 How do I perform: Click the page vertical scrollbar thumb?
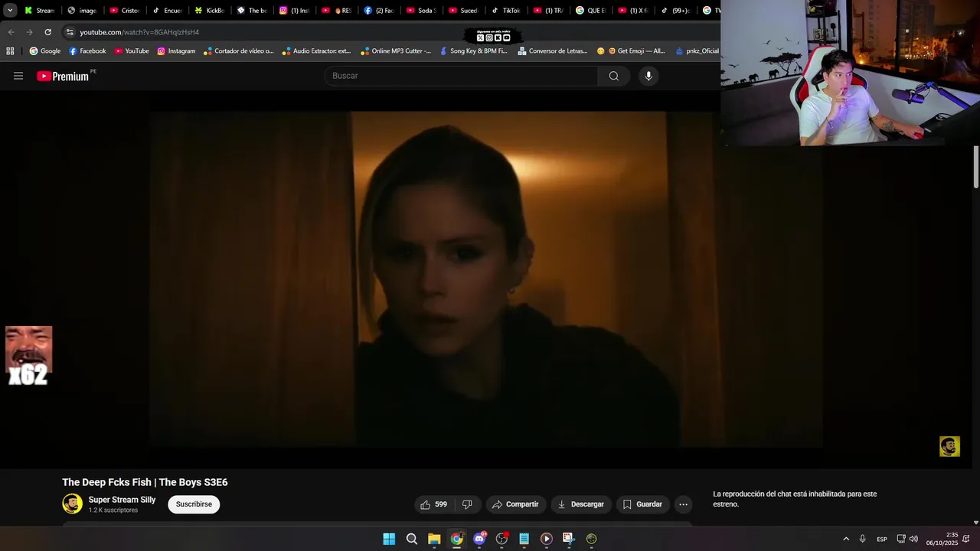pyautogui.click(x=976, y=166)
